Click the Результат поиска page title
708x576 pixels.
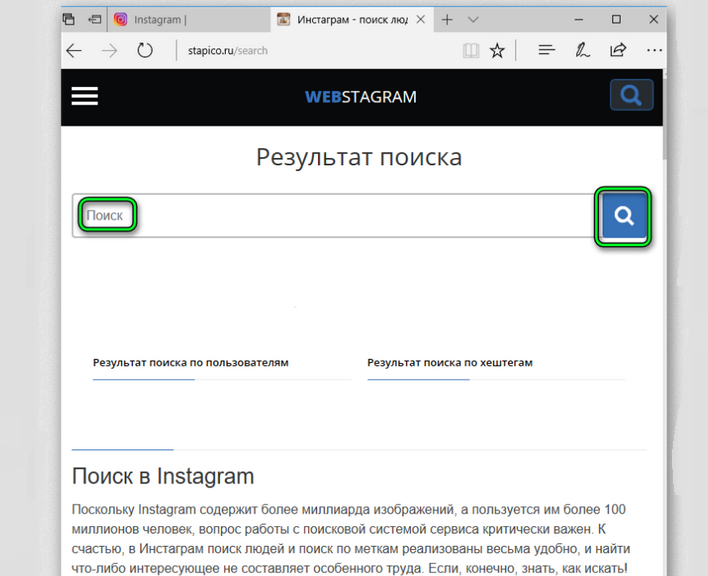pos(359,158)
